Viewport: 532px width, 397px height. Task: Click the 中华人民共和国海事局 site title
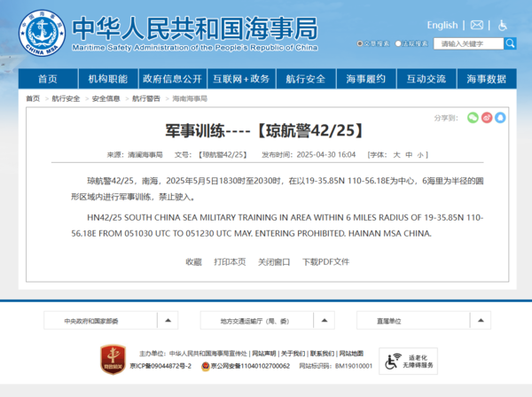pyautogui.click(x=195, y=28)
